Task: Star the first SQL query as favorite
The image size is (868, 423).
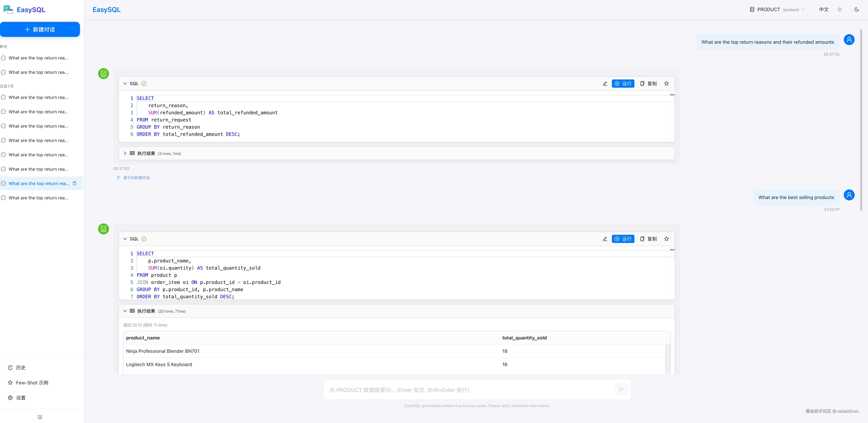Action: click(x=667, y=84)
